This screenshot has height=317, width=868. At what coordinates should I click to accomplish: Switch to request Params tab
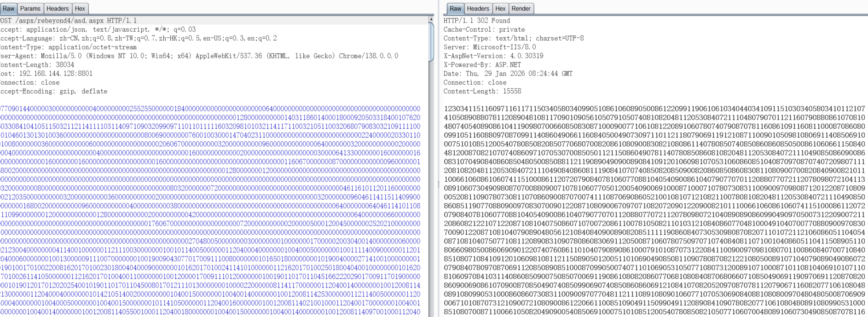(x=30, y=8)
